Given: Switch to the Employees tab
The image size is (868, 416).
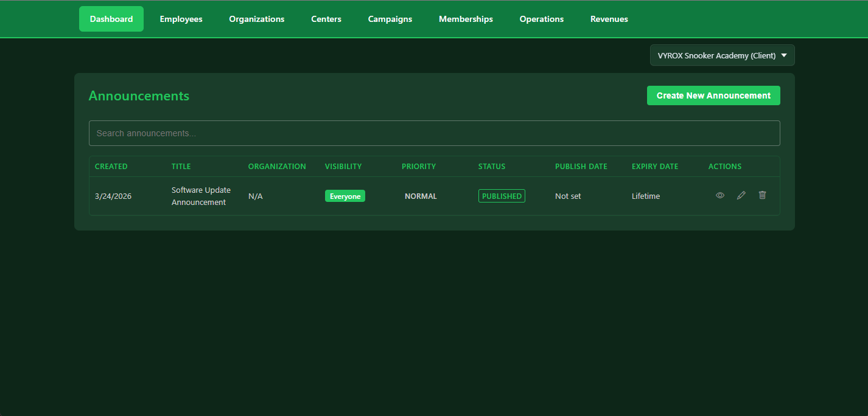Looking at the screenshot, I should pyautogui.click(x=181, y=19).
